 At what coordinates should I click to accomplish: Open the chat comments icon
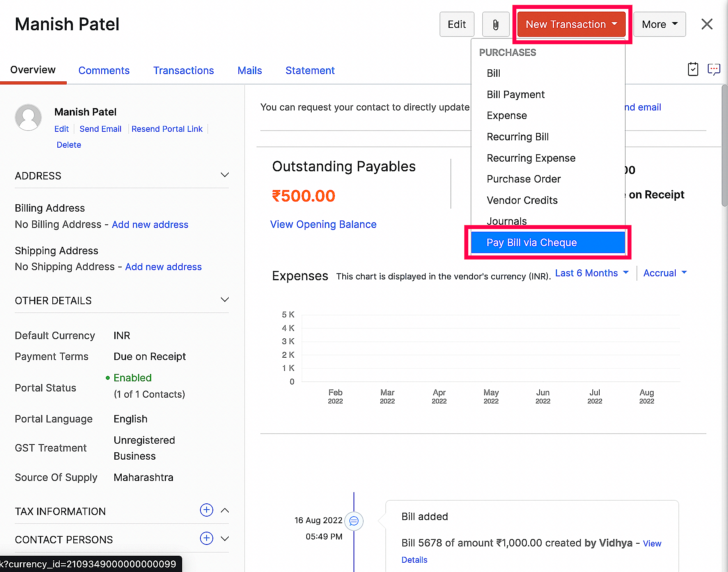pyautogui.click(x=714, y=69)
